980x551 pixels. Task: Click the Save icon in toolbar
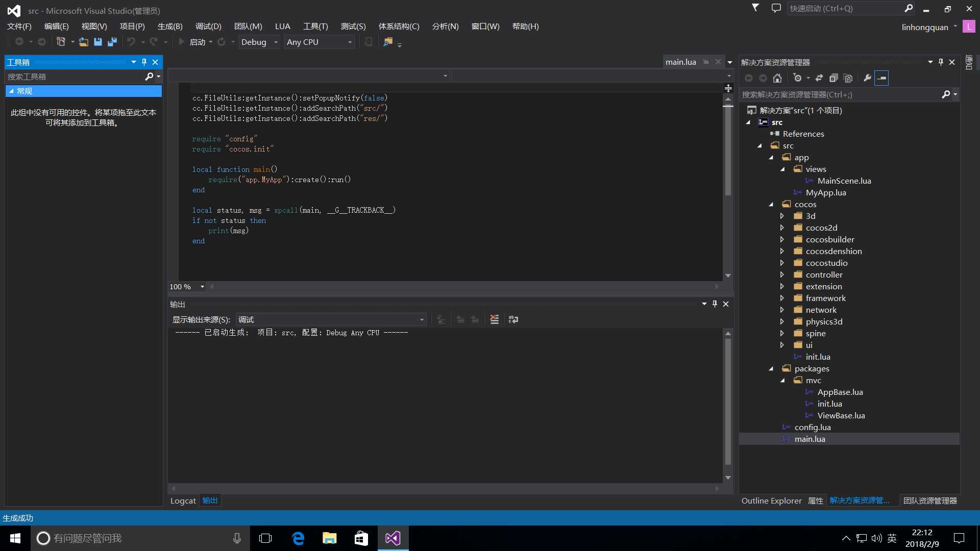(98, 42)
